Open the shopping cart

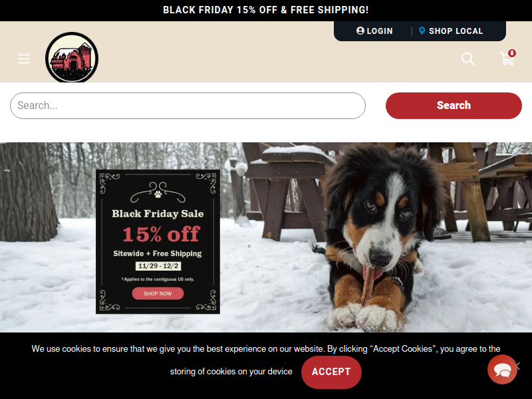507,59
